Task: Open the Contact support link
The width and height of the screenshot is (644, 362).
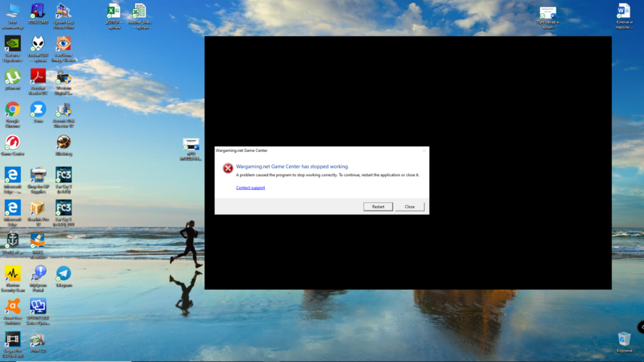Action: [x=250, y=187]
